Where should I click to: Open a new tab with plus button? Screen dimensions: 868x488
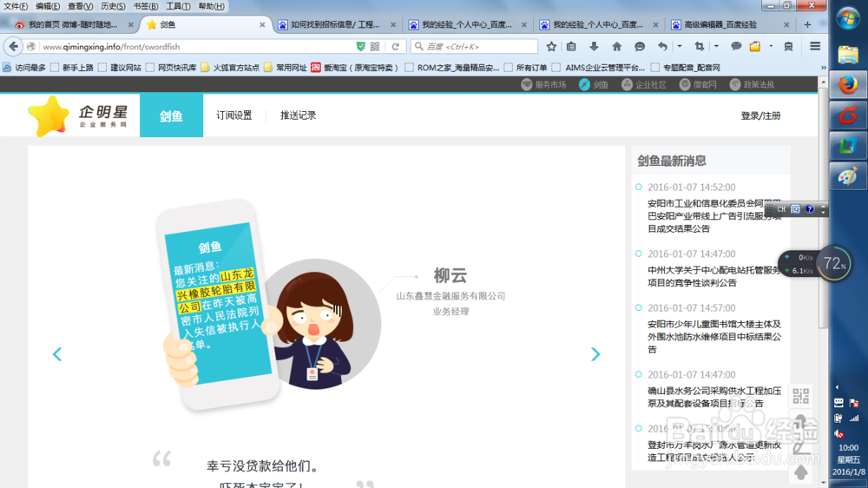tap(807, 24)
